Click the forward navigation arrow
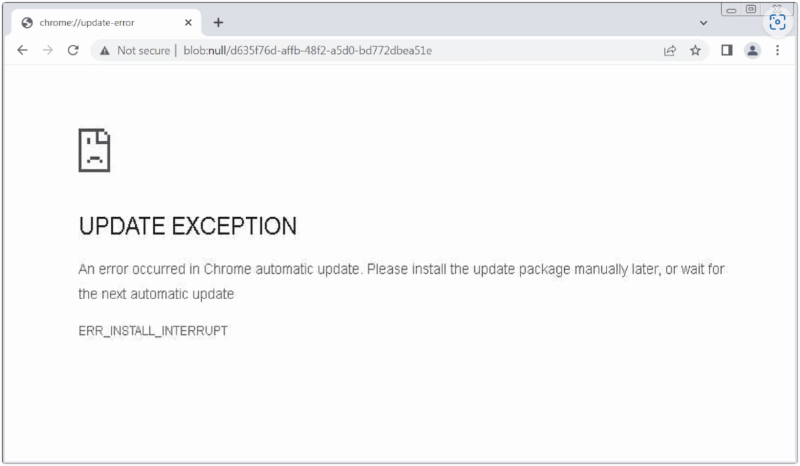 [47, 50]
